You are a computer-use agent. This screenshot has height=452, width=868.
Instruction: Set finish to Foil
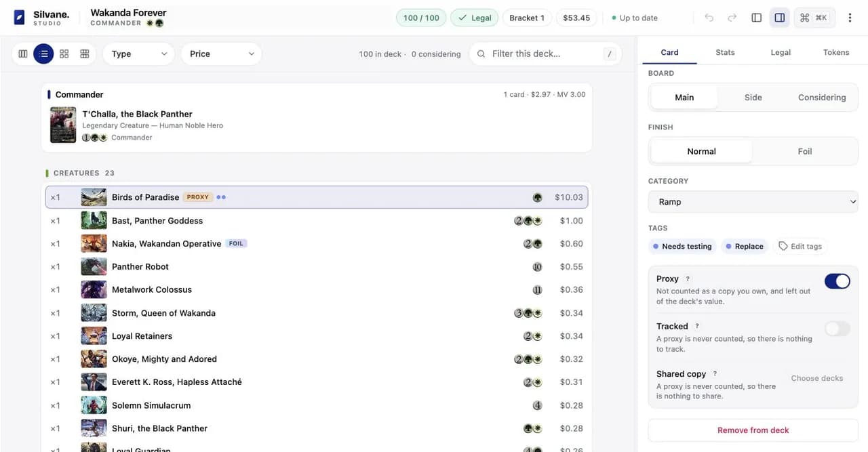pyautogui.click(x=804, y=152)
